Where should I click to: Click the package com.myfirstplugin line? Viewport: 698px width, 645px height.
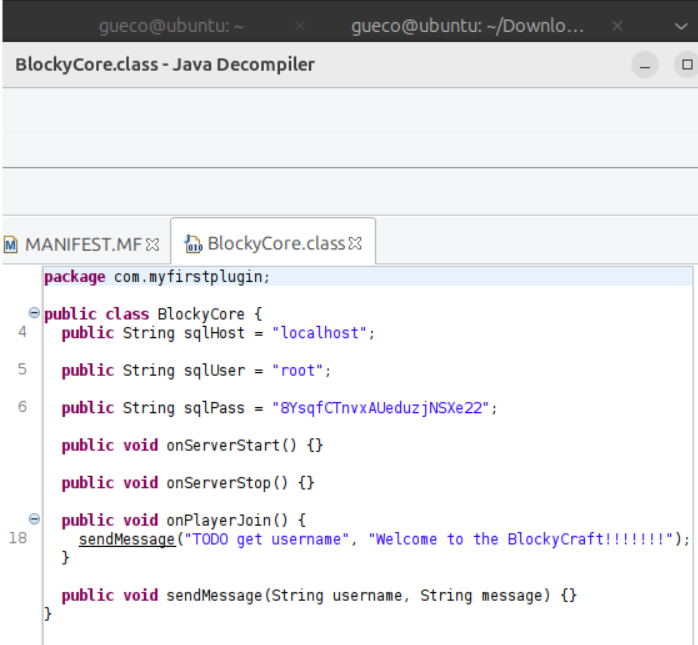click(157, 277)
